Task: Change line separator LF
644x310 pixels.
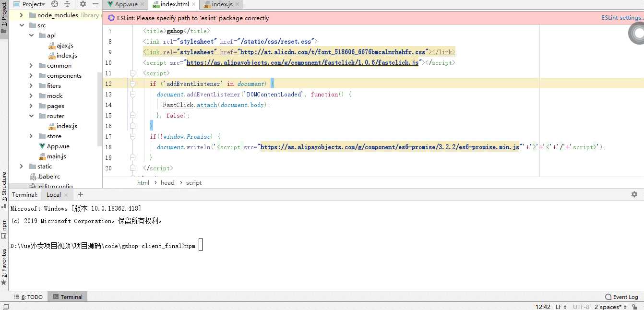Action: pyautogui.click(x=561, y=307)
